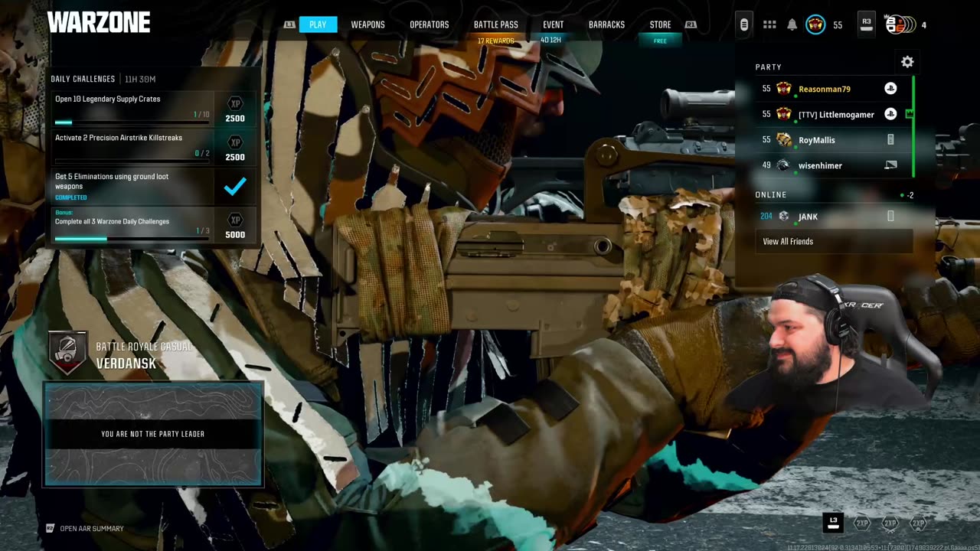Screen dimensions: 980x551
Task: Click the L3 button prompt icon
Action: [833, 522]
